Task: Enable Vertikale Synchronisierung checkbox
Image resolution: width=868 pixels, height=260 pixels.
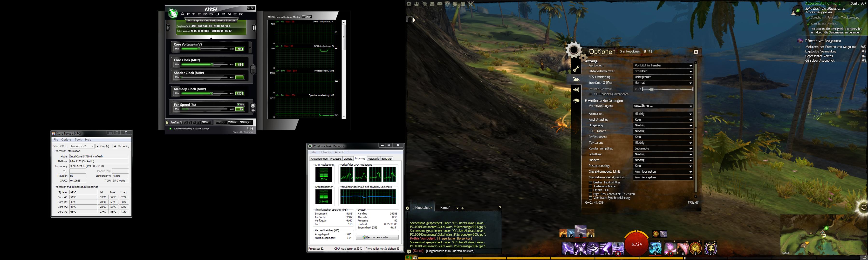Action: point(590,198)
